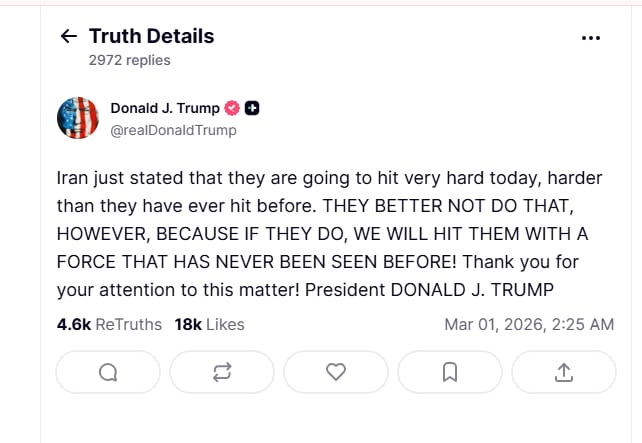Open the Donald J. Trump display name
The image size is (642, 443).
coord(164,109)
